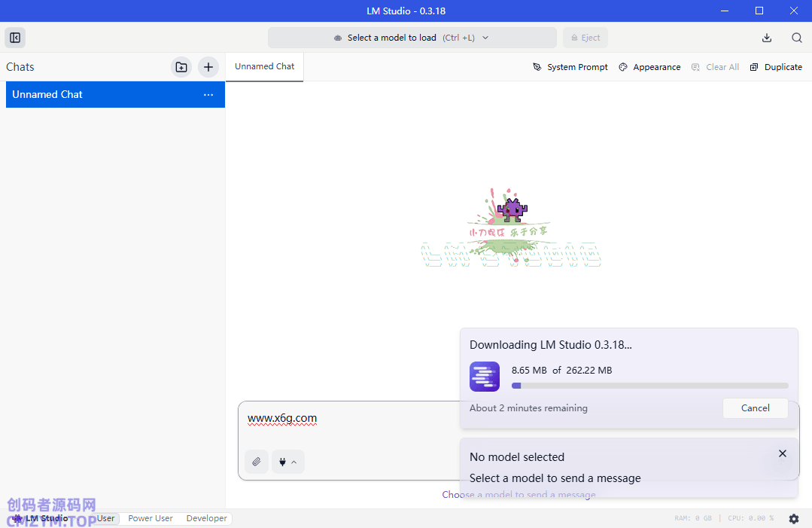The image size is (812, 528).
Task: Open the search magnifier icon
Action: [x=797, y=38]
